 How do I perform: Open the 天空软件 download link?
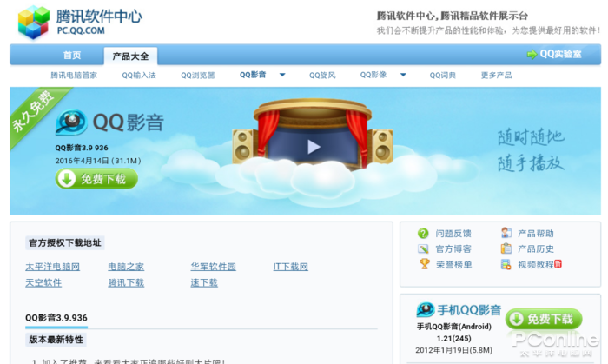click(43, 283)
